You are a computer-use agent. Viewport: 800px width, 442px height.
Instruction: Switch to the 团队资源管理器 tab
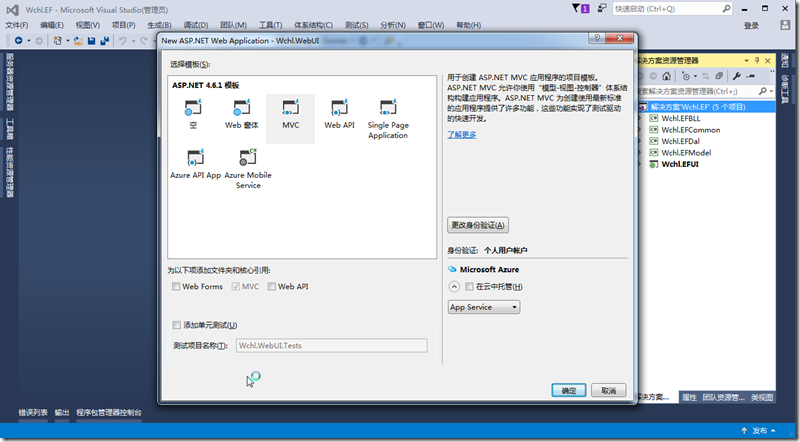click(x=723, y=398)
